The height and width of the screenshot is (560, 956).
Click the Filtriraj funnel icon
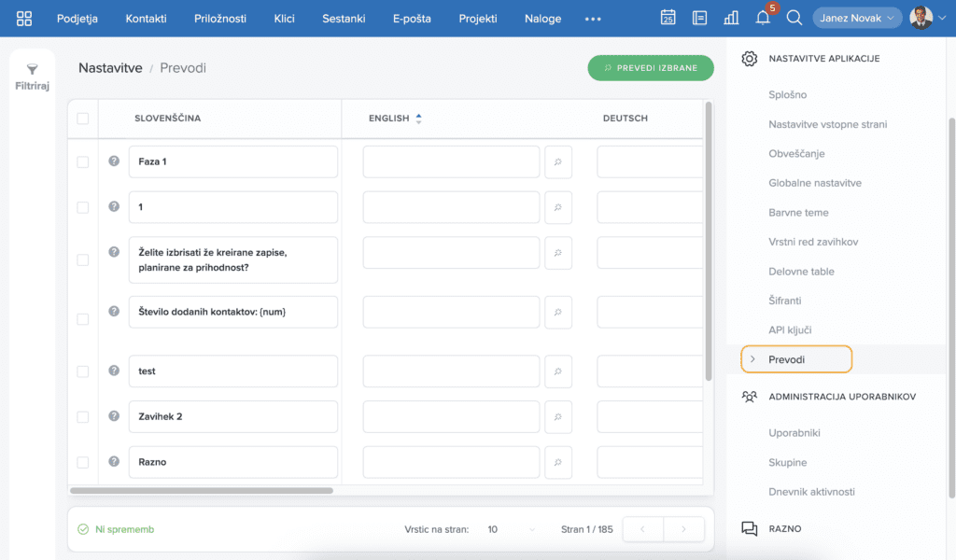pos(32,70)
